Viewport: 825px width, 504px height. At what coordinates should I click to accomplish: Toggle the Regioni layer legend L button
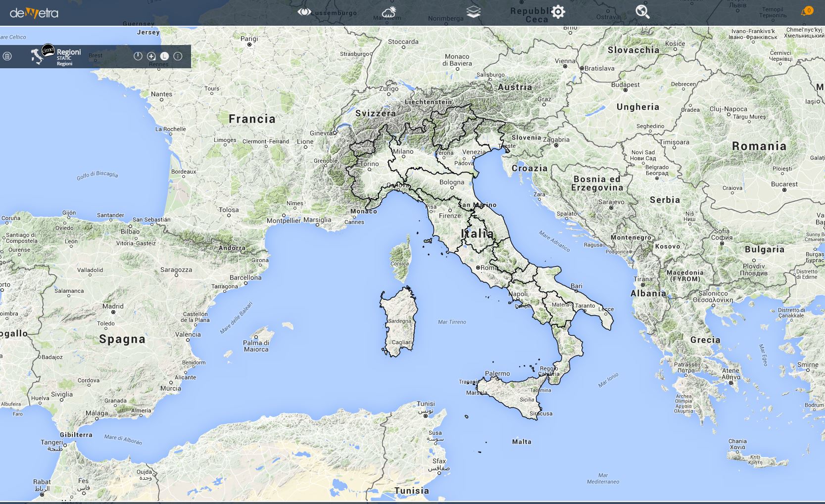tap(165, 56)
